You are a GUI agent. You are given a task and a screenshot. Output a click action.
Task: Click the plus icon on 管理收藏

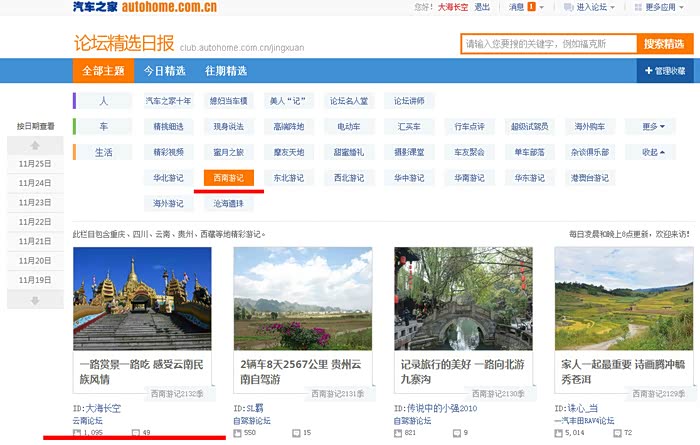(648, 71)
